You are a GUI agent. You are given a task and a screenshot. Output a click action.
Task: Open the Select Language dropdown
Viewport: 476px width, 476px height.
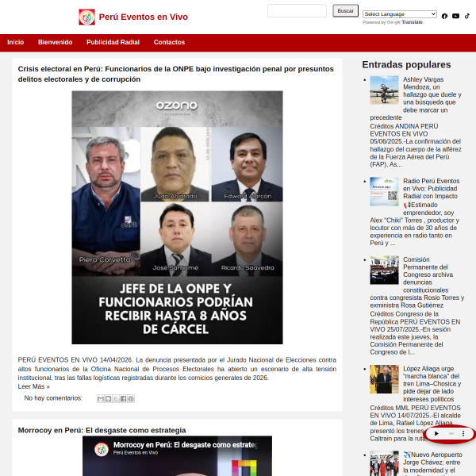pos(400,14)
